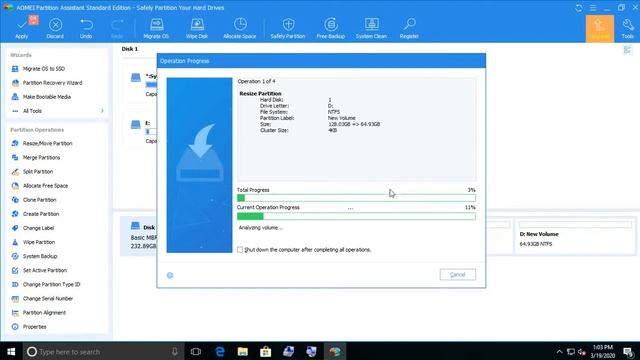Open the Tools toolbar icon
The width and height of the screenshot is (640, 360).
tap(628, 28)
